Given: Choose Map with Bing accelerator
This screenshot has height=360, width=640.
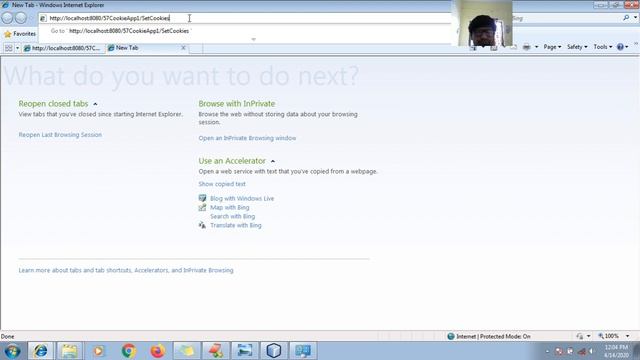Looking at the screenshot, I should pyautogui.click(x=229, y=207).
